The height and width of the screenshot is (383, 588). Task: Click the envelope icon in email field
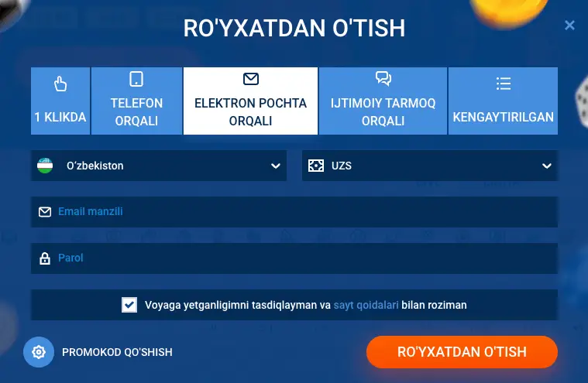[45, 212]
